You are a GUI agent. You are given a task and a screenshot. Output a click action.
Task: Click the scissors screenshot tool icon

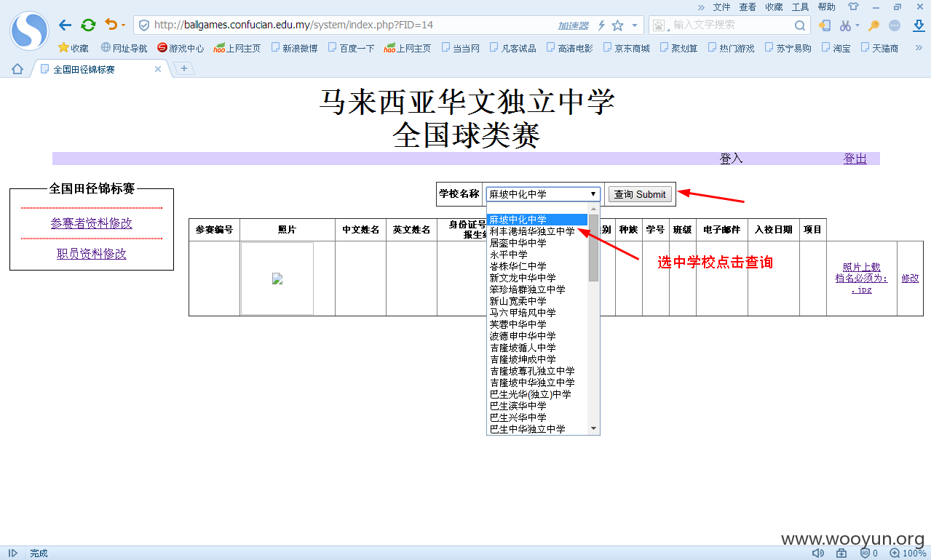point(845,25)
